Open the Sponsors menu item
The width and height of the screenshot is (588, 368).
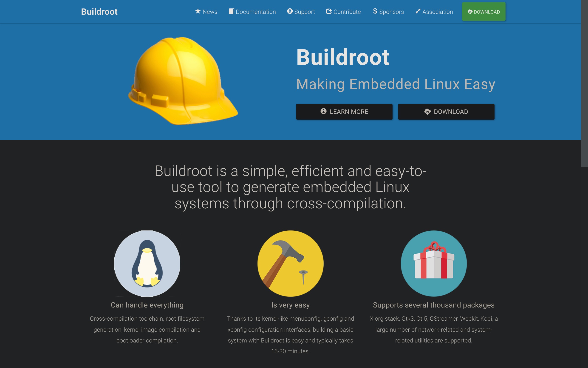coord(388,12)
